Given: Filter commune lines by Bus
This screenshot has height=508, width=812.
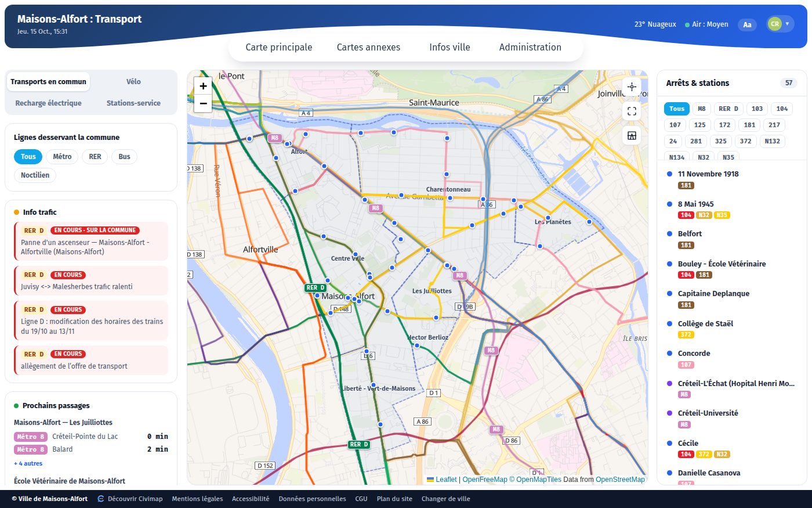Looking at the screenshot, I should (x=124, y=157).
